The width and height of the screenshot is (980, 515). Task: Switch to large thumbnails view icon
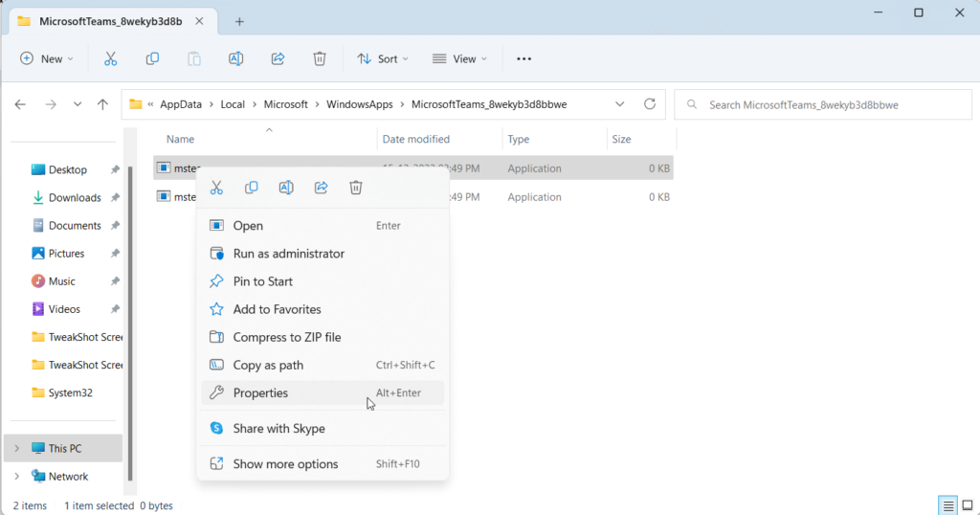point(967,505)
